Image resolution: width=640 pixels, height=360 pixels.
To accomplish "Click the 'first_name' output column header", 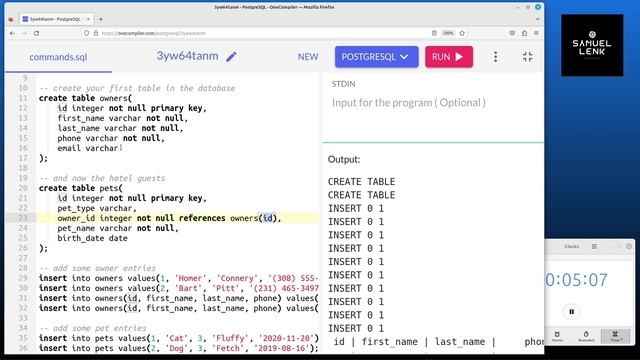I will point(390,342).
